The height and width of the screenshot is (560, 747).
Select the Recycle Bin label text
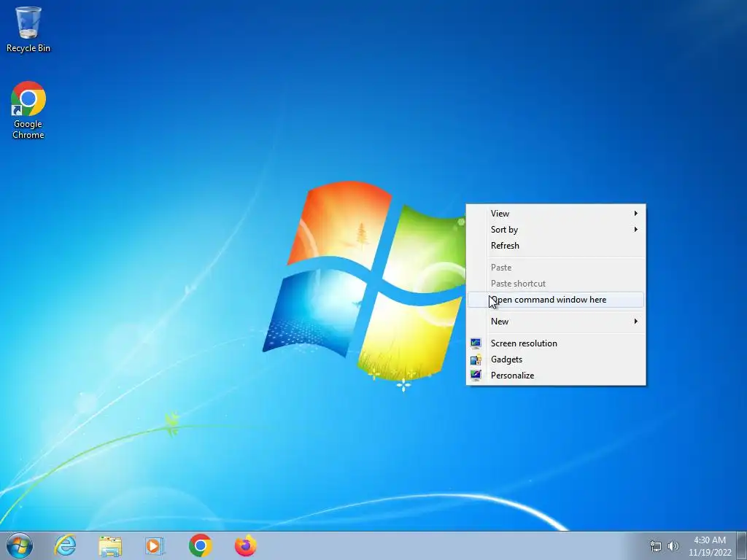(x=28, y=48)
